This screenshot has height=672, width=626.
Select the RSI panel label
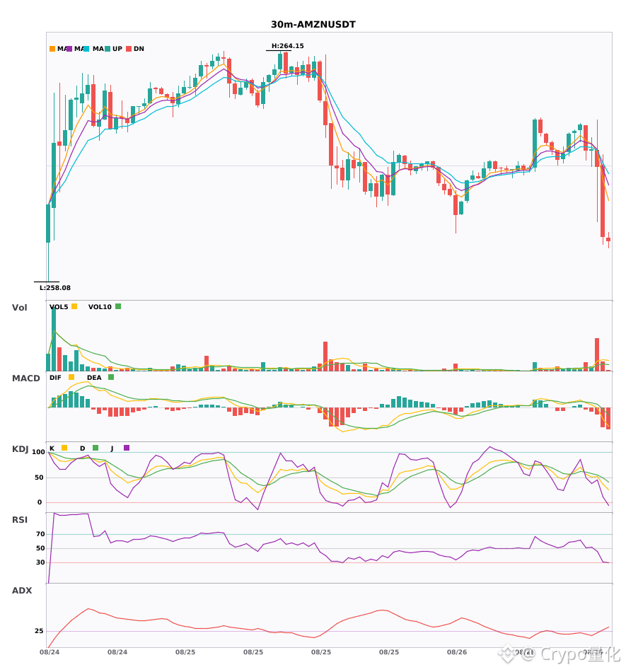20,520
